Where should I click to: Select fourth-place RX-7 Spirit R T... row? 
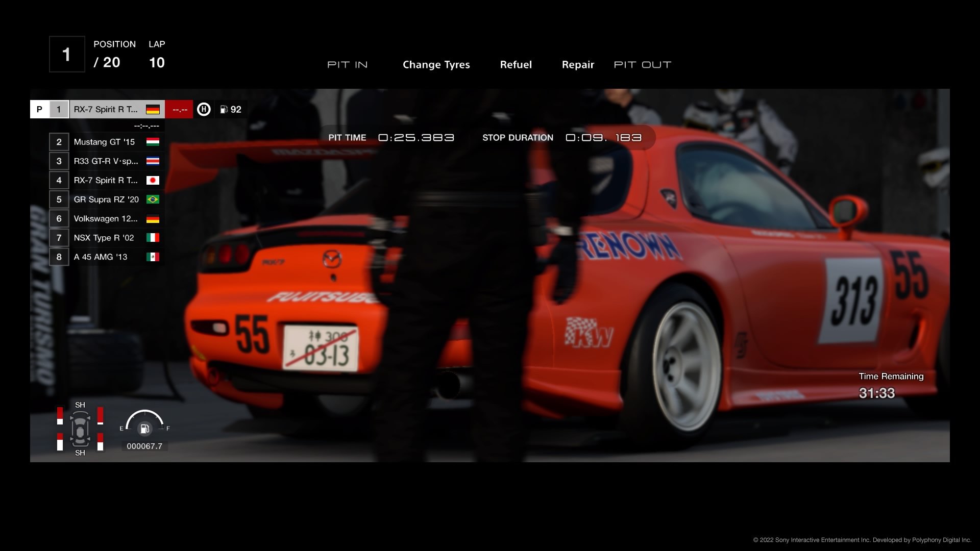point(107,180)
